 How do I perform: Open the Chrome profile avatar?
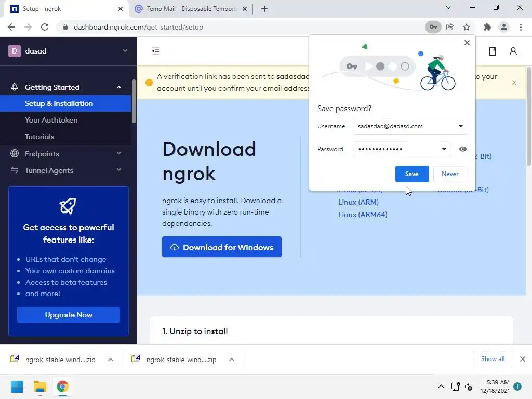point(504,27)
